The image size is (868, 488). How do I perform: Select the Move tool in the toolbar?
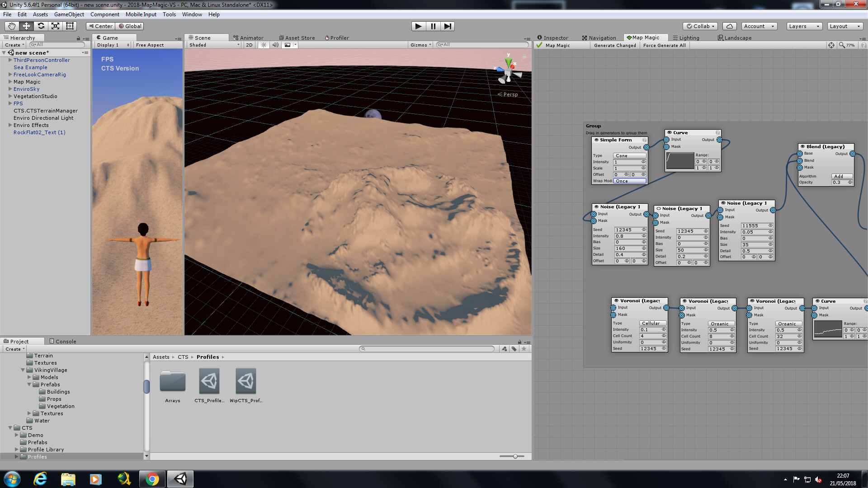pos(26,26)
